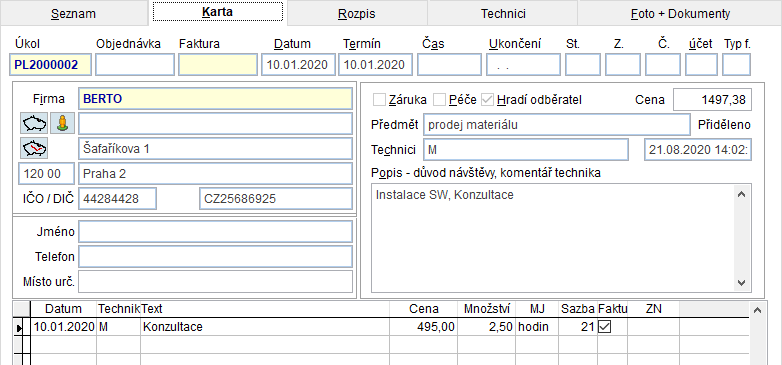Click the Jméno input field
The width and height of the screenshot is (782, 365).
215,231
